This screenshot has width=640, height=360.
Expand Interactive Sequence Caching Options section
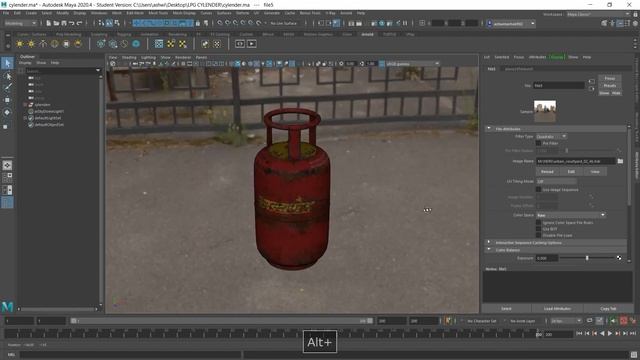point(489,242)
